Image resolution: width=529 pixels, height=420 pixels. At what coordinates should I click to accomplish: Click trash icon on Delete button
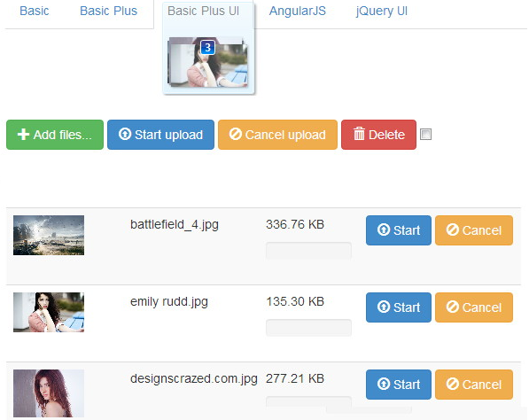click(359, 134)
